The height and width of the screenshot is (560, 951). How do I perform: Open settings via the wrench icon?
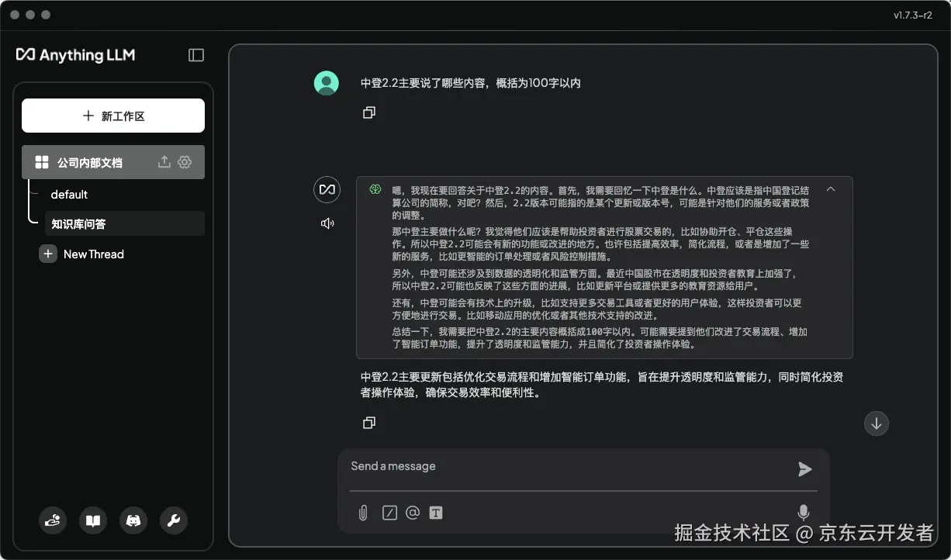[x=174, y=520]
